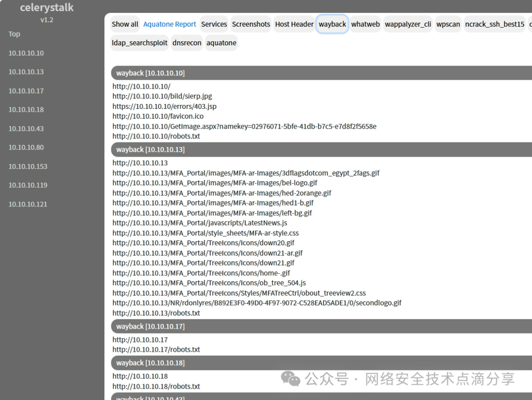Viewport: 532px width, 400px height.
Task: Select the ncrack_ssh_best15 filter
Action: click(495, 24)
